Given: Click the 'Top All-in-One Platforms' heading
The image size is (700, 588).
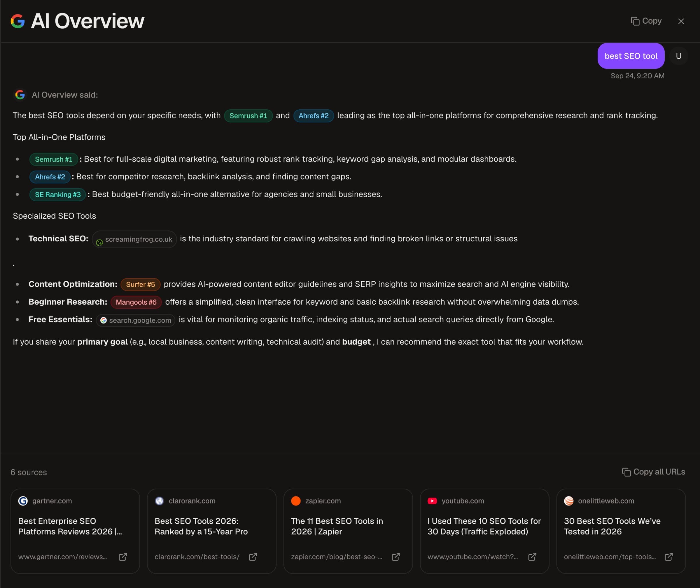Looking at the screenshot, I should point(59,137).
